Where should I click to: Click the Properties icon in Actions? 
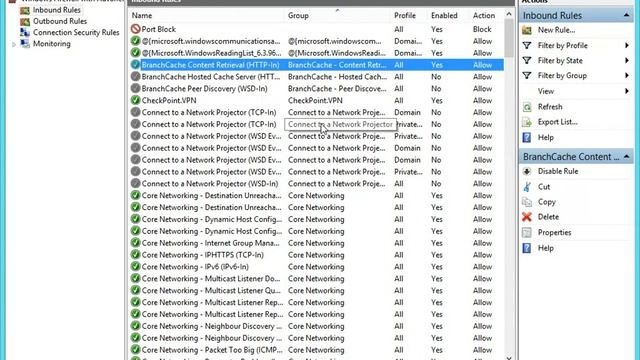527,233
